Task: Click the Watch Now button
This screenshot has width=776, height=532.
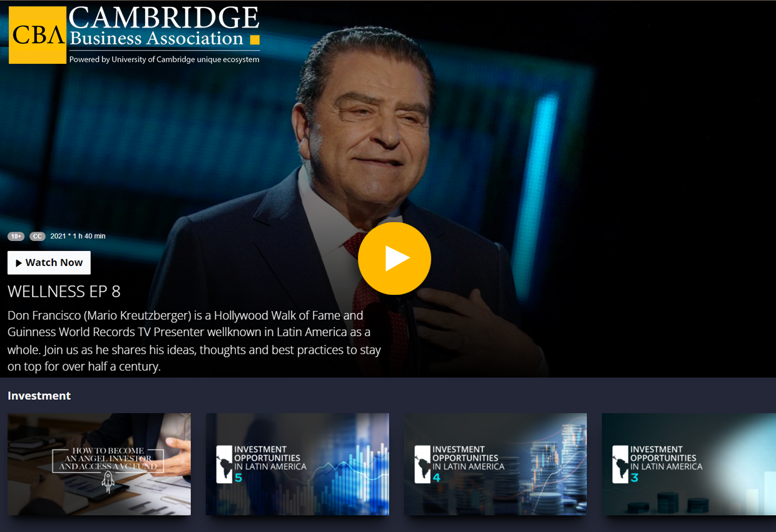Action: (49, 263)
